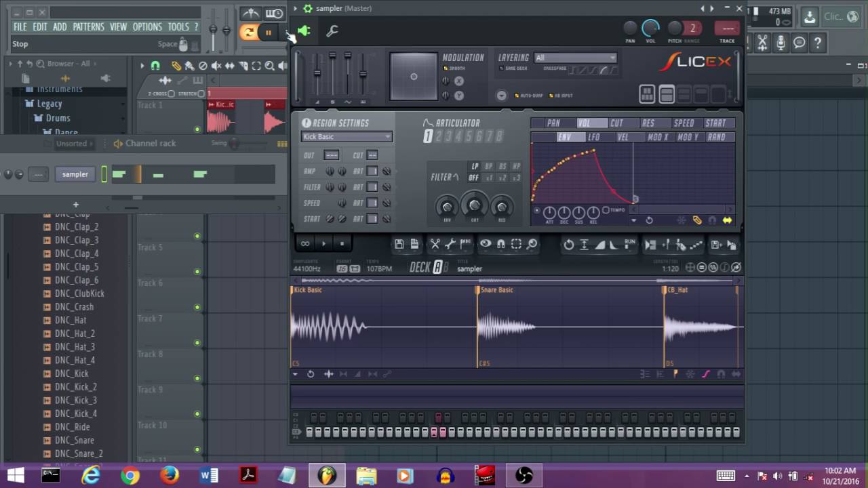Image resolution: width=868 pixels, height=488 pixels.
Task: Open Firefox from the taskbar
Action: click(170, 476)
